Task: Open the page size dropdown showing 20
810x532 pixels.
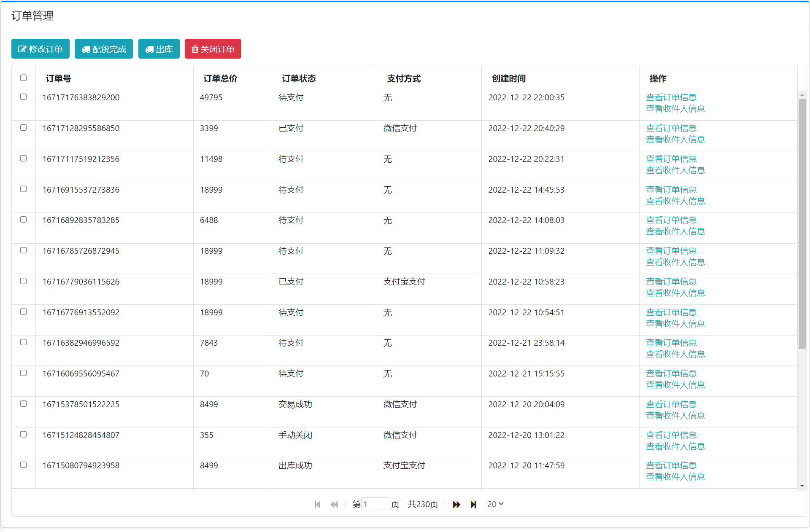Action: pos(495,504)
